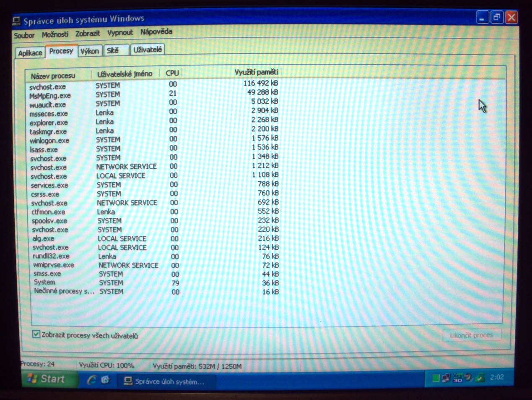This screenshot has height=400, width=532.
Task: Switch to the Sítě tab
Action: (115, 50)
